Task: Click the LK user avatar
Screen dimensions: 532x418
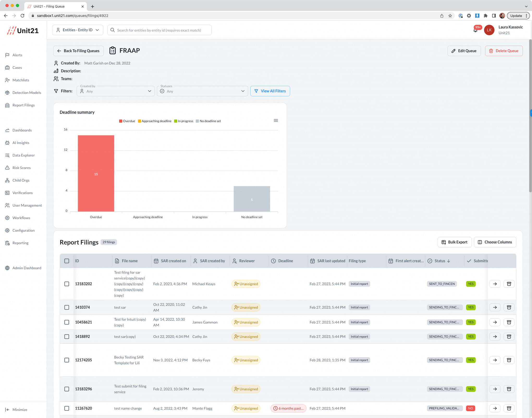Action: pos(489,30)
